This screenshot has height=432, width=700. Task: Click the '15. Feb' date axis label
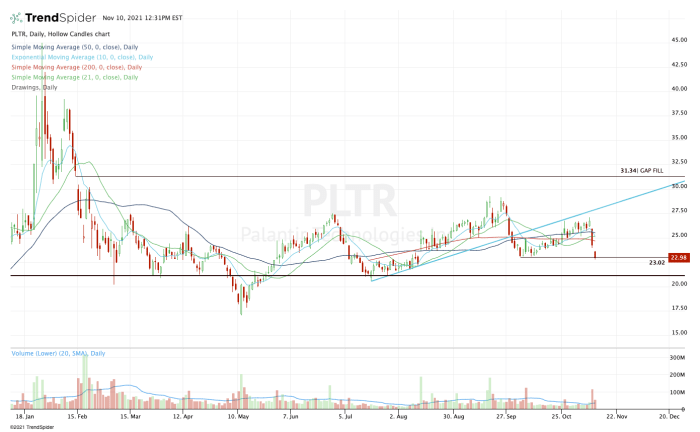click(x=77, y=417)
